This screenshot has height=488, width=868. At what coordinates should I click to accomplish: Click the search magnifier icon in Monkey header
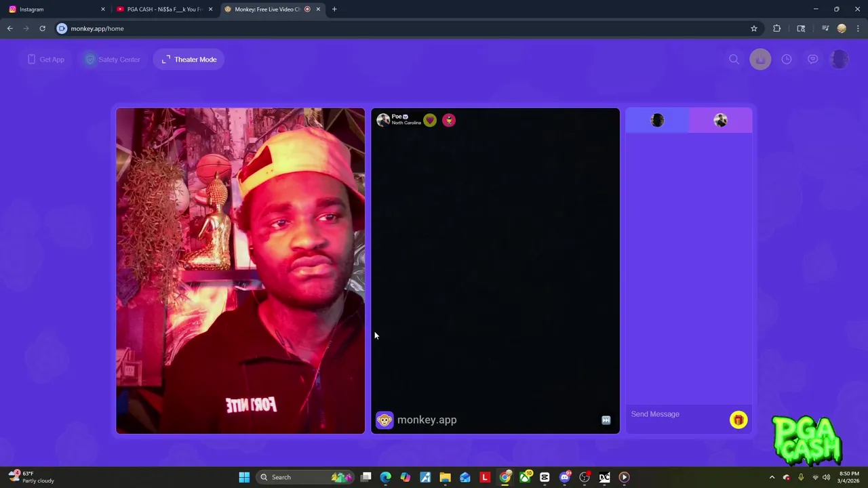tap(734, 60)
